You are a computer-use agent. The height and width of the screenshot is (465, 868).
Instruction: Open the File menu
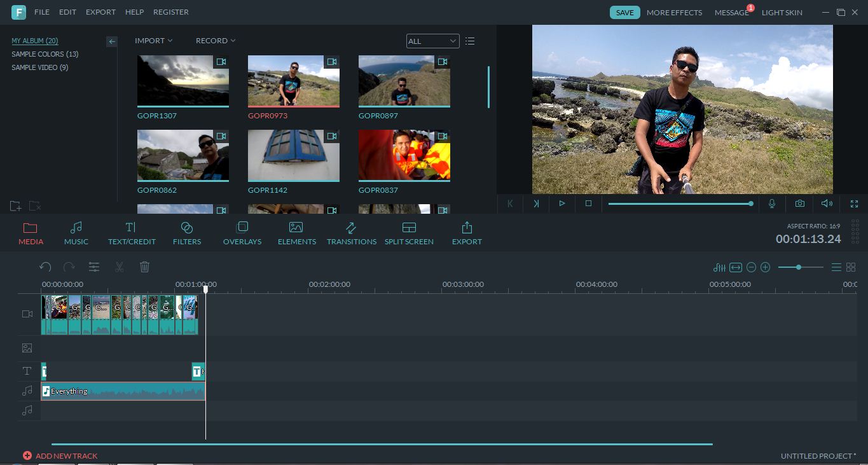pos(41,12)
